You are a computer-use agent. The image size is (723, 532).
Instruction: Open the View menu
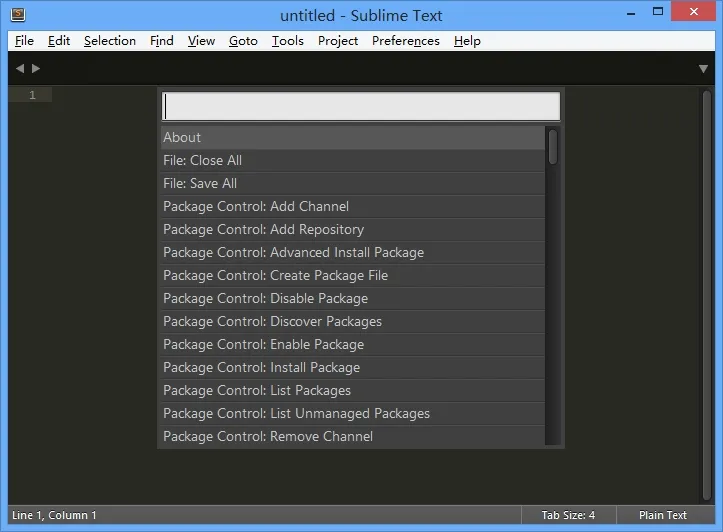(x=201, y=41)
